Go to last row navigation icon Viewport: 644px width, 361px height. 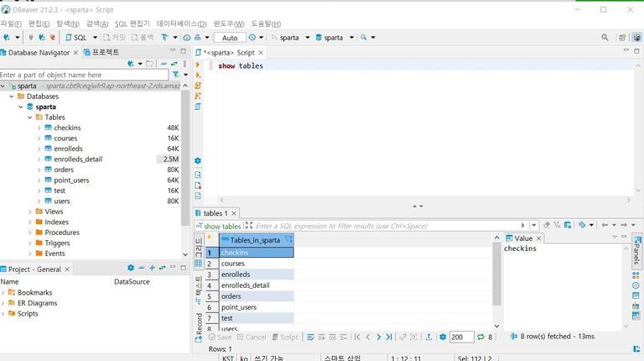389,337
